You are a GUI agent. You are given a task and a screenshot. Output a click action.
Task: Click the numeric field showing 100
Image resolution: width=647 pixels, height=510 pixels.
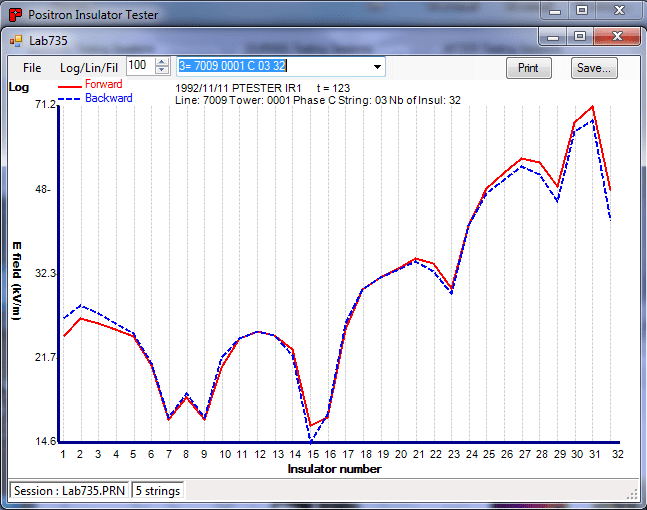(140, 66)
